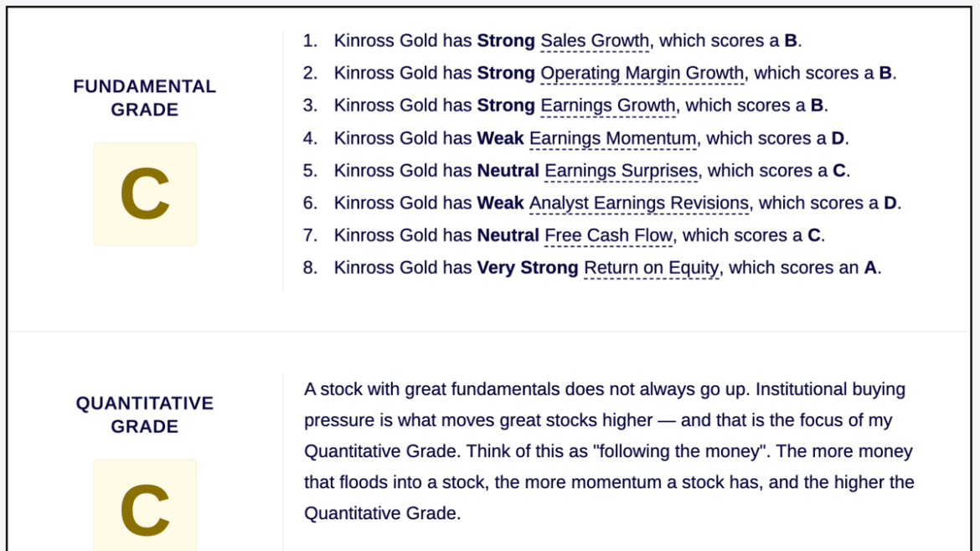Select the Fundamental Grade heading
Screen dimensions: 980x551
pyautogui.click(x=145, y=97)
